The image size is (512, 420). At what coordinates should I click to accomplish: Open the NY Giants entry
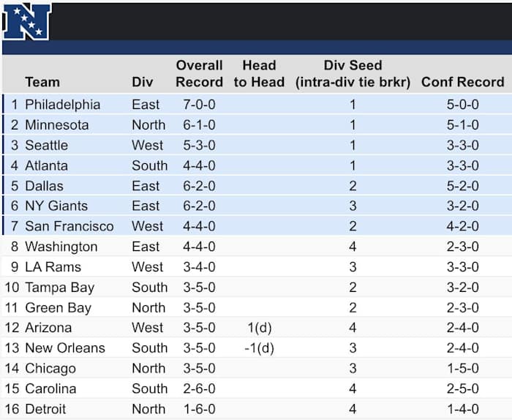pos(56,206)
